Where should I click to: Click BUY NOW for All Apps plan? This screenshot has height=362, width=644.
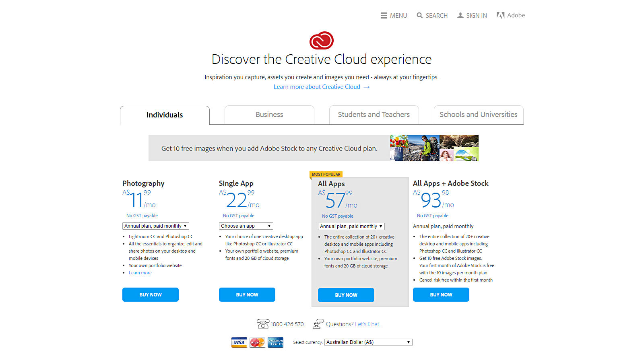(x=346, y=295)
